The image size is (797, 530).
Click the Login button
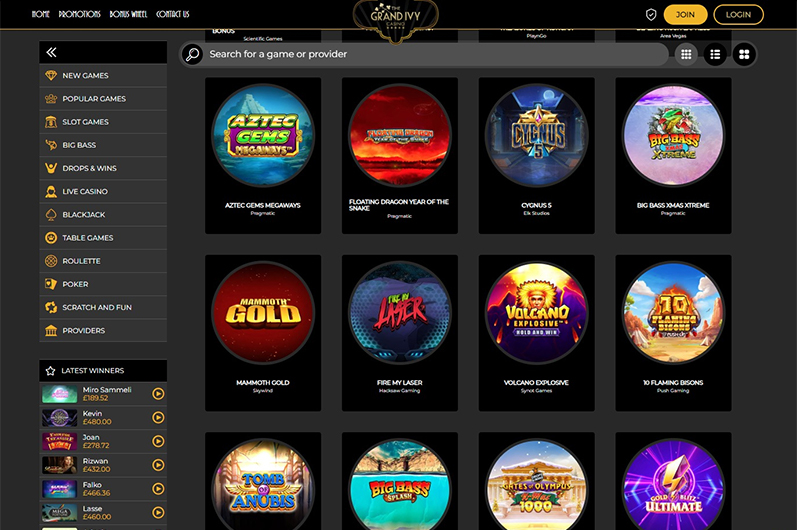738,15
